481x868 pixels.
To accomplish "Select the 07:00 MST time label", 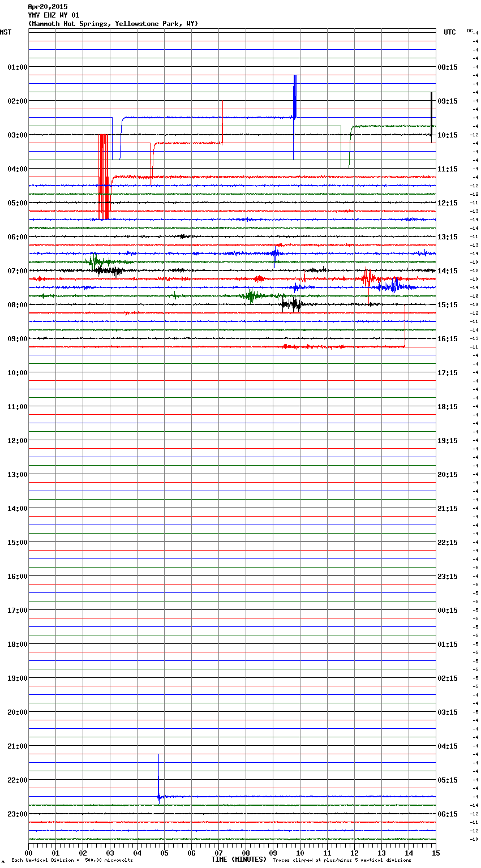I will [18, 270].
